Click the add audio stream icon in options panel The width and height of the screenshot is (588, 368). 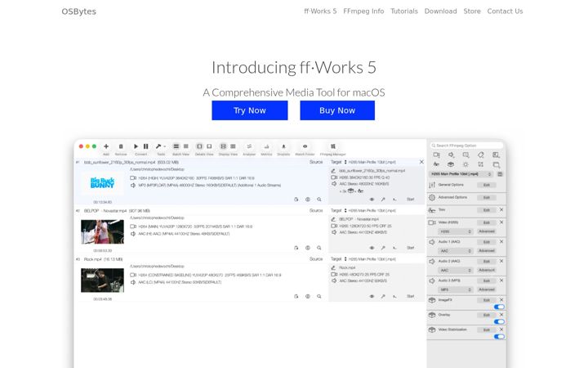coord(451,155)
